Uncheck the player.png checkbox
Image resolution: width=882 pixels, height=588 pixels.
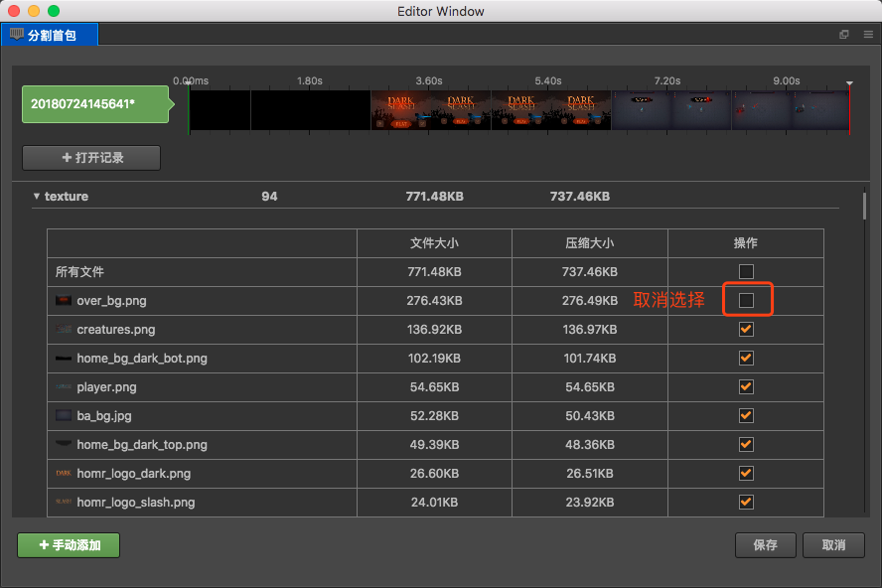tap(746, 387)
